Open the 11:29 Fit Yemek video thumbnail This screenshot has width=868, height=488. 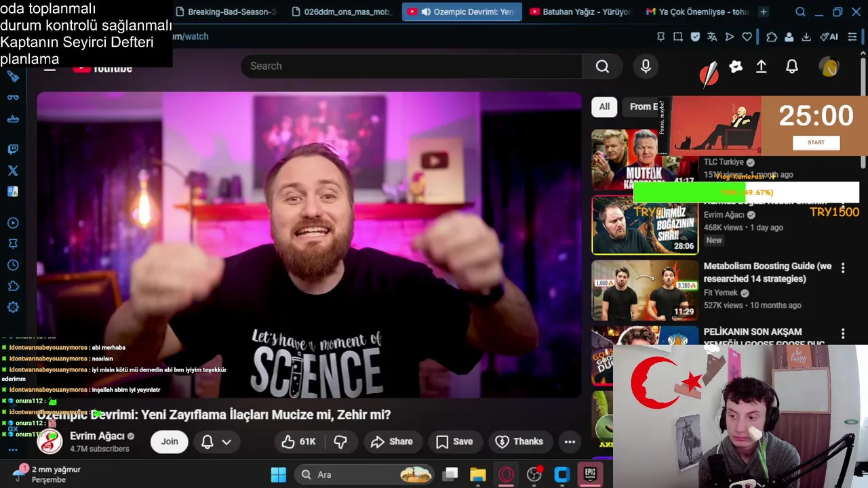(645, 291)
